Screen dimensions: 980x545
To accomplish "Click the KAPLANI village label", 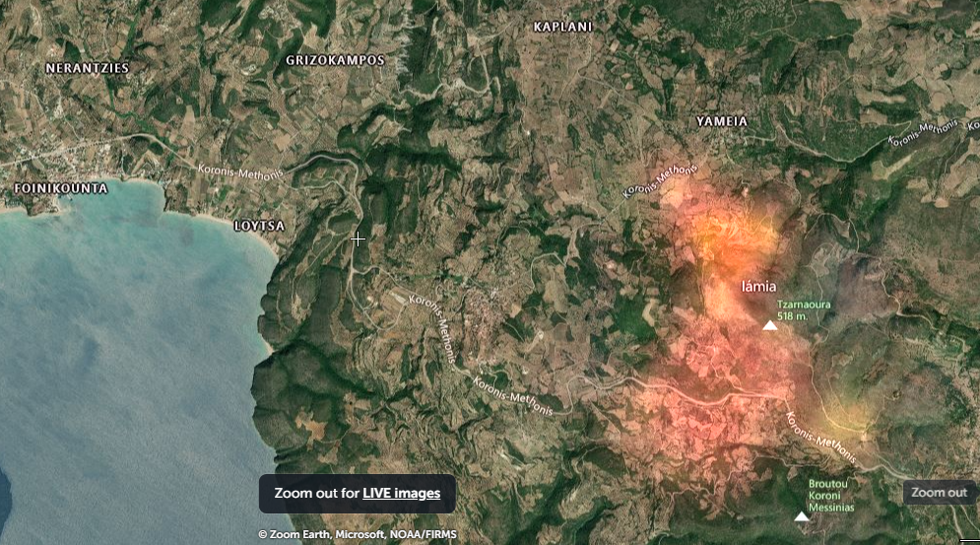I will tap(563, 27).
